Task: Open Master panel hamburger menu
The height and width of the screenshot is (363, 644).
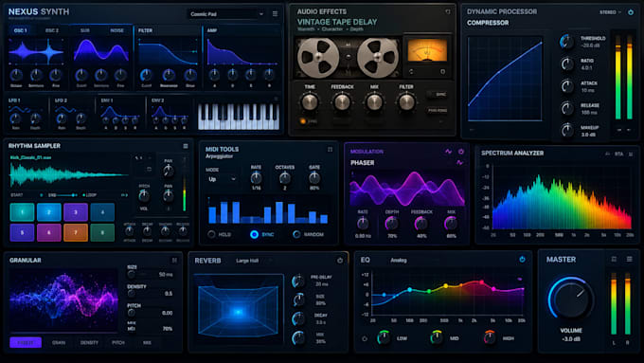Action: [x=629, y=259]
